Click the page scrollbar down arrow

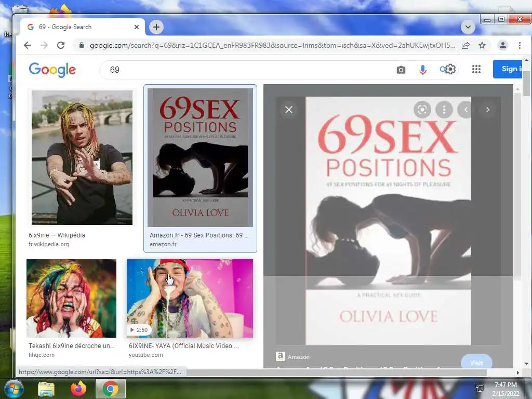tap(526, 363)
